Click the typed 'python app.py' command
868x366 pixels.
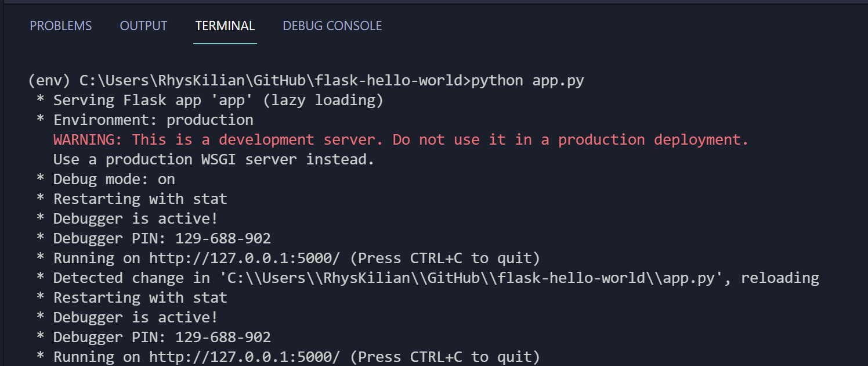click(527, 81)
